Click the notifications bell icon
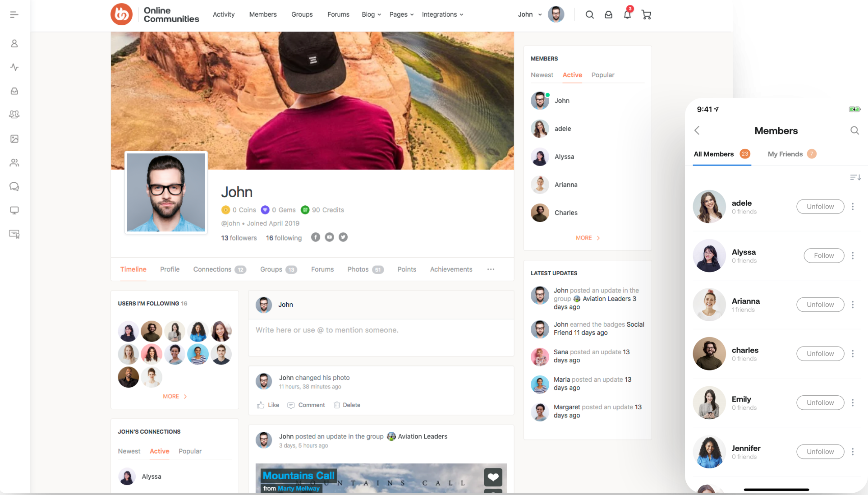 tap(627, 14)
